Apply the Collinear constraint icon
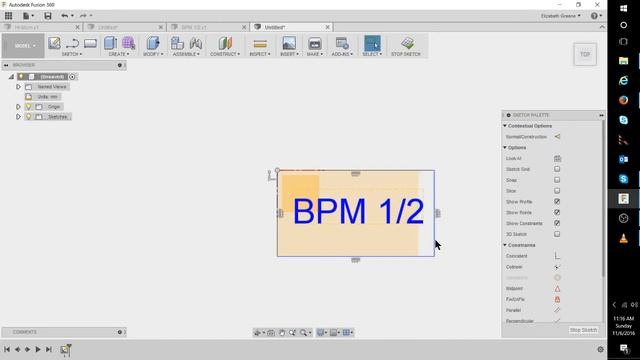 tap(557, 267)
